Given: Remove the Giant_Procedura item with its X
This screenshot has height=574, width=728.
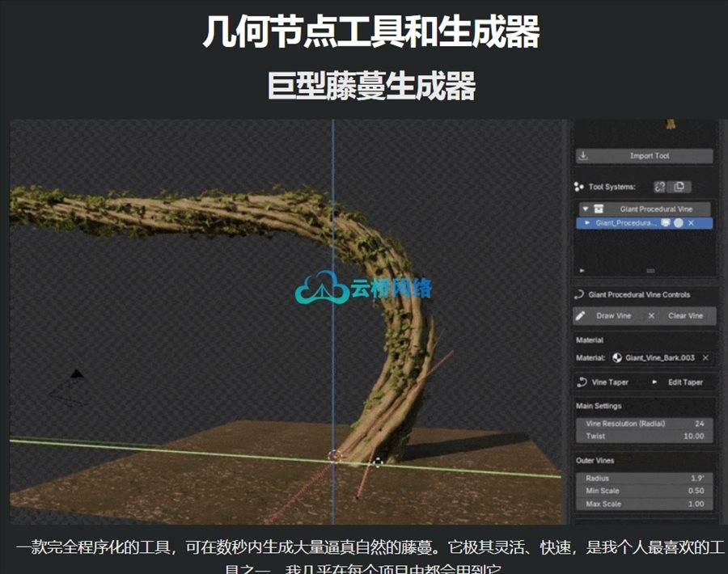Looking at the screenshot, I should pos(692,222).
